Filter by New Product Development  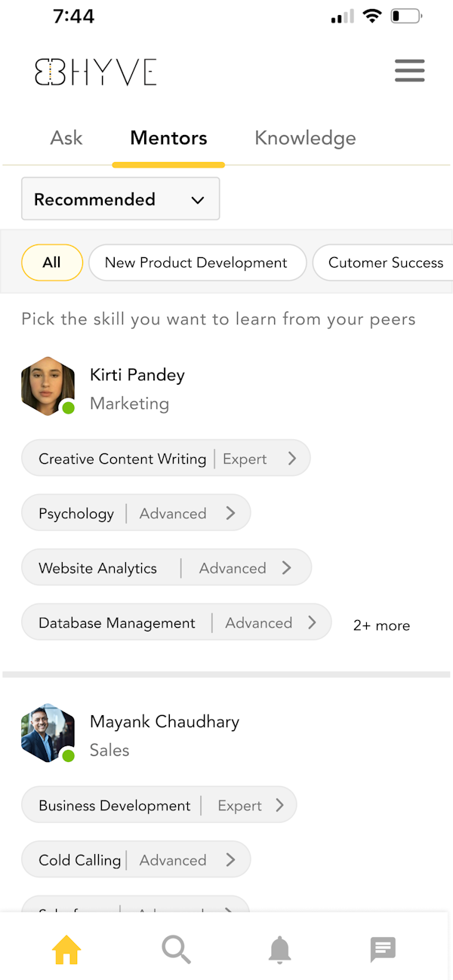coord(196,263)
